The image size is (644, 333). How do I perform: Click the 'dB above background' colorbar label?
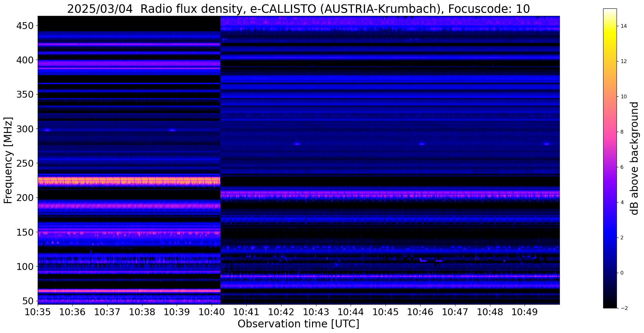point(635,158)
